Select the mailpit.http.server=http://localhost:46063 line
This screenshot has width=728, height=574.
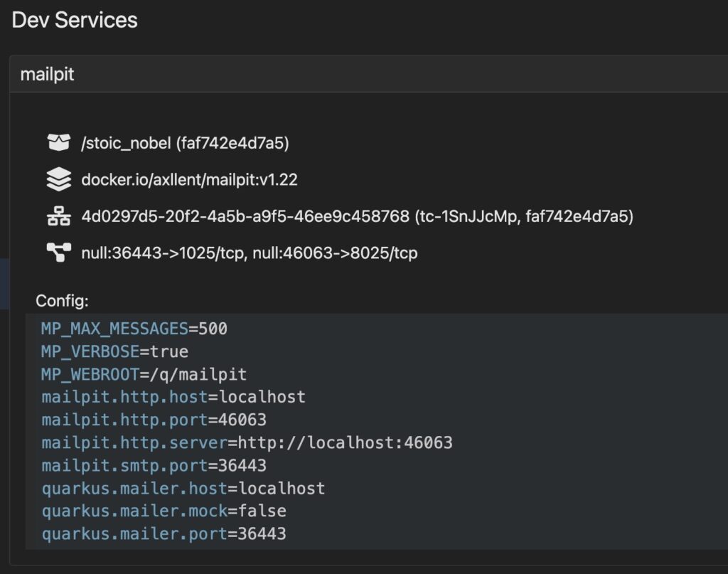(x=247, y=442)
